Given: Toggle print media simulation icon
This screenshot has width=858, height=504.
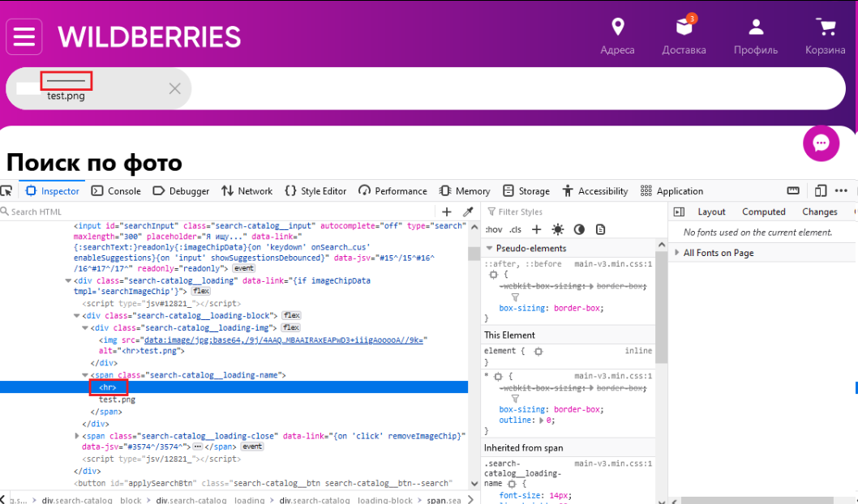Looking at the screenshot, I should (600, 229).
